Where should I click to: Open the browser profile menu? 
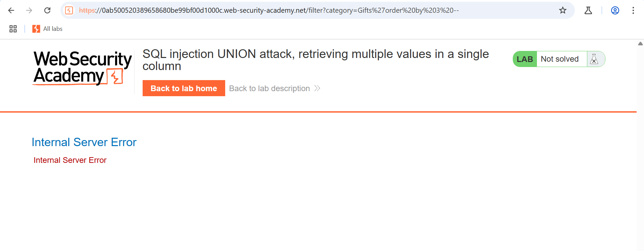tap(615, 10)
